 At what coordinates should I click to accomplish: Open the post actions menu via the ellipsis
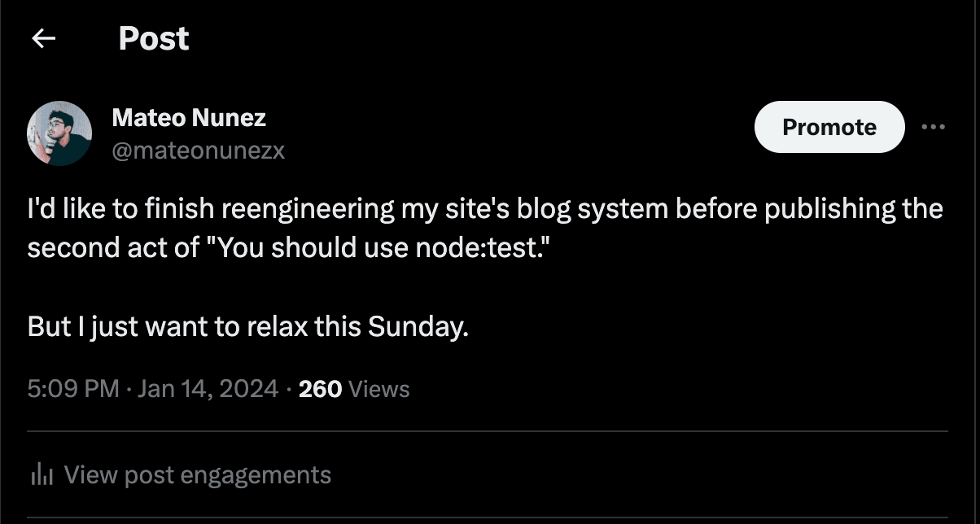point(933,127)
